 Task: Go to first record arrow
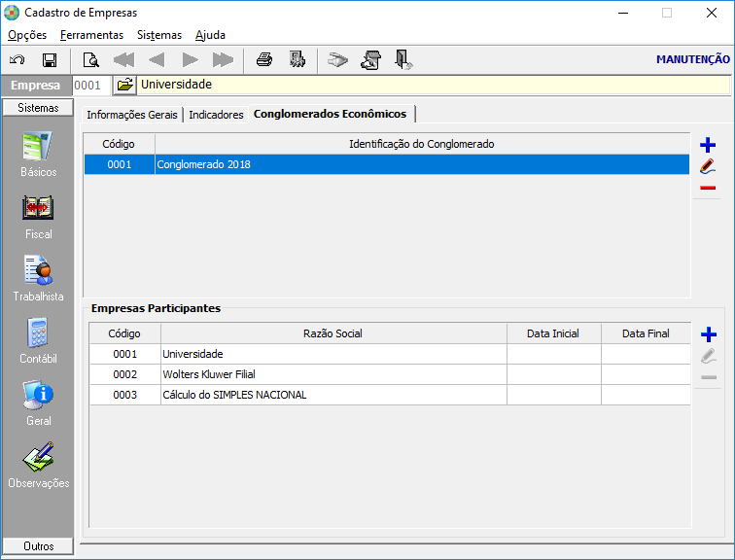pos(123,60)
